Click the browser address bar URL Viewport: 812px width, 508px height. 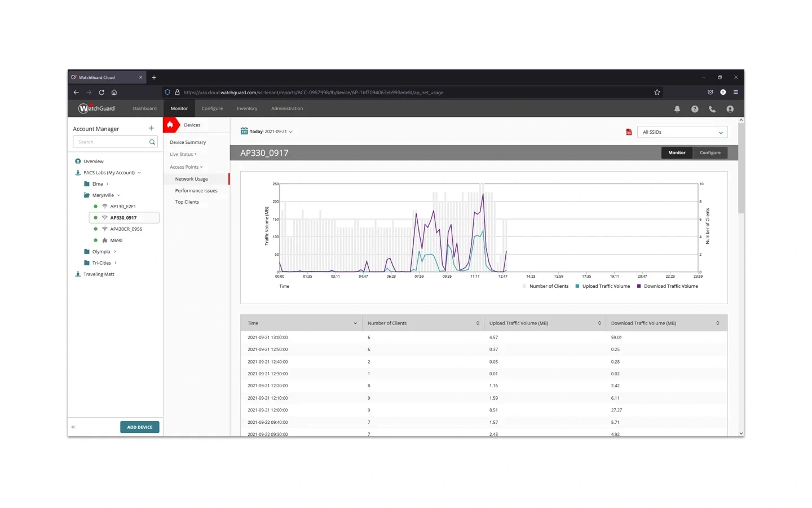coord(314,93)
